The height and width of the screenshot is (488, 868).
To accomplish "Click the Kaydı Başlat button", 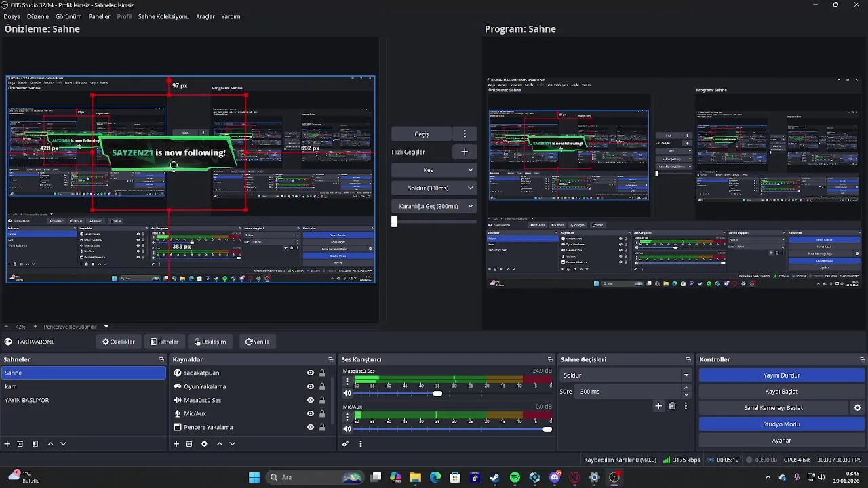I will (781, 392).
